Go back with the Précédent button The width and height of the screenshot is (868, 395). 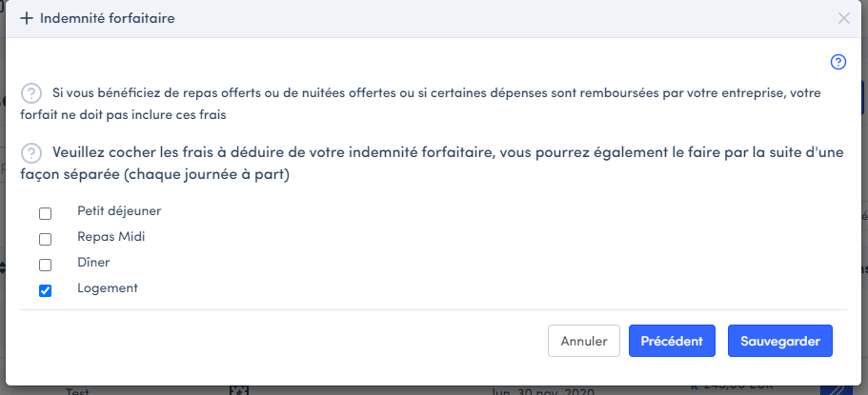(x=672, y=341)
